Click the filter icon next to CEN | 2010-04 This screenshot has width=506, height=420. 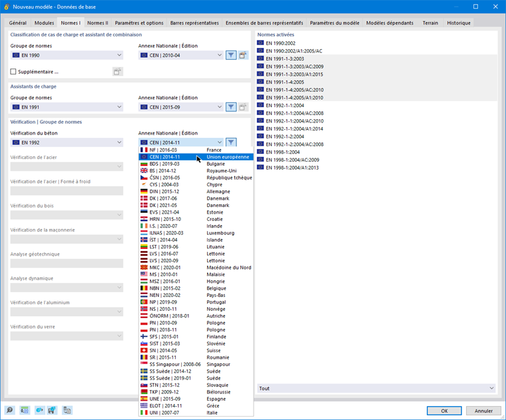coord(231,55)
